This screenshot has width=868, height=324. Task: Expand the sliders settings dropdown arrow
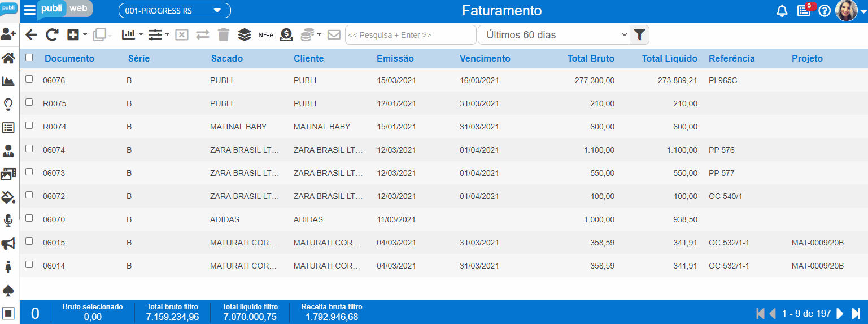(168, 35)
